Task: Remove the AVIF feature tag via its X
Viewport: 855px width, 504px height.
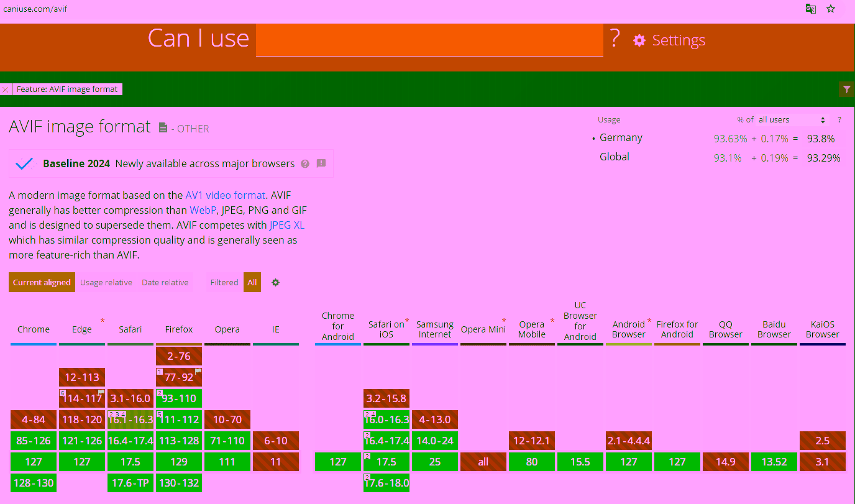Action: 5,89
